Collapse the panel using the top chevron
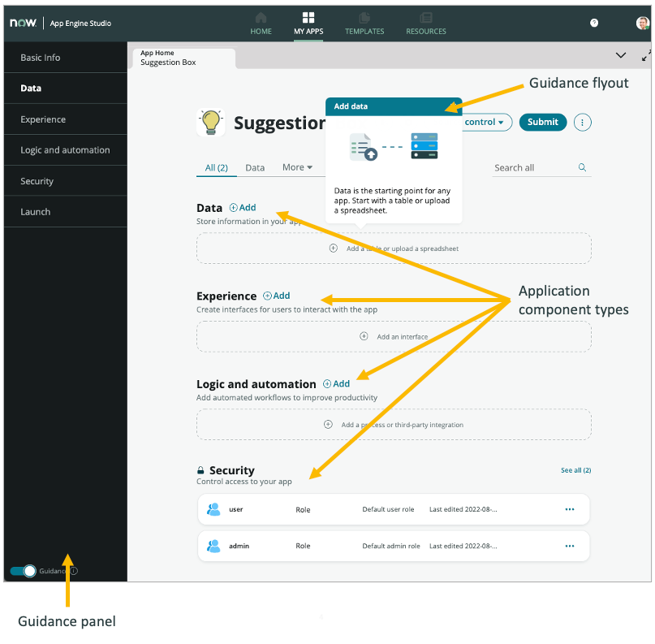Viewport: 655px width, 644px height. [x=621, y=55]
